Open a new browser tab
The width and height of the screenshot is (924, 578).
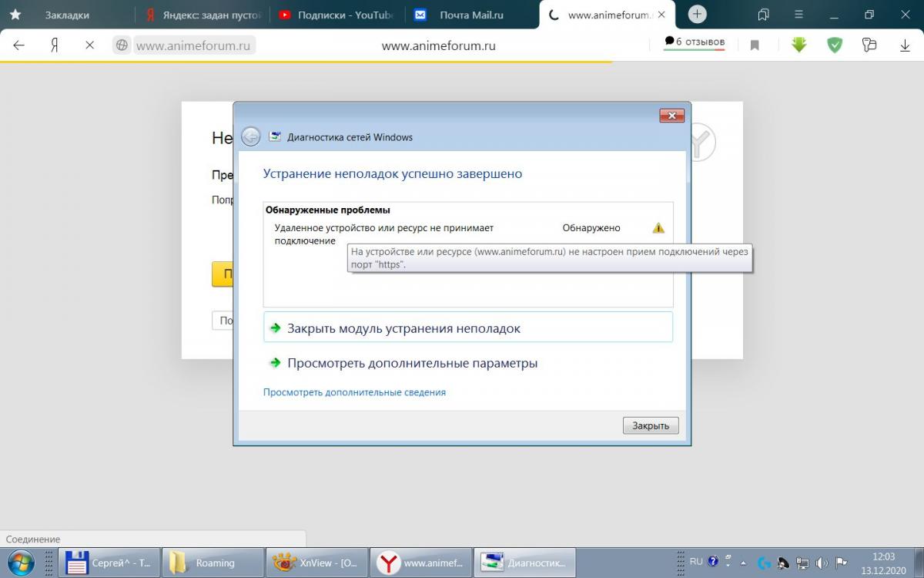point(697,15)
